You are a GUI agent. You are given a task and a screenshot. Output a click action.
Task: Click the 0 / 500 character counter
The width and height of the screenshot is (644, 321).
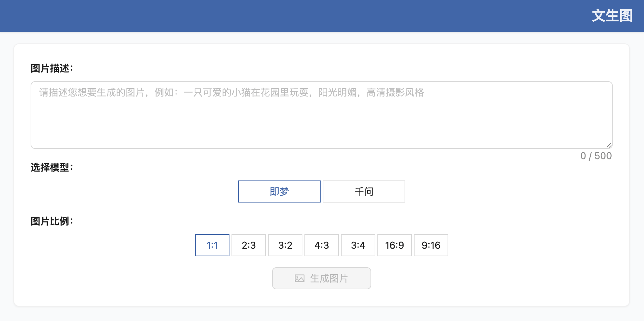click(596, 156)
